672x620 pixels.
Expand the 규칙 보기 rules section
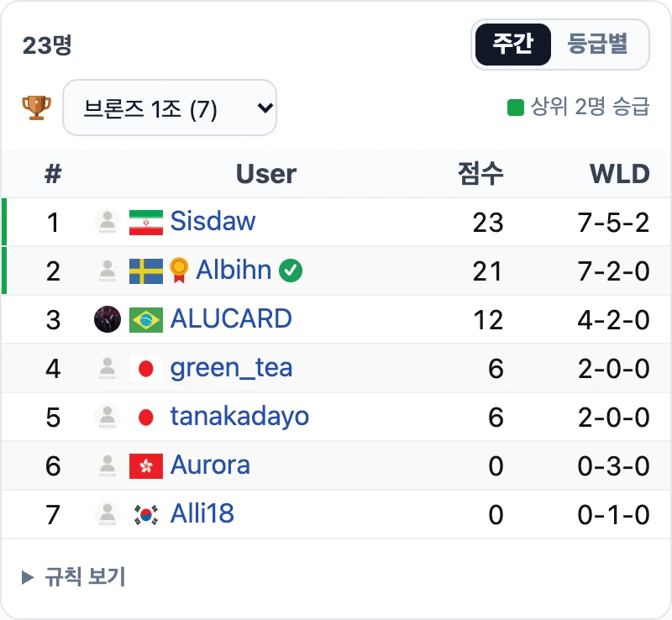[x=74, y=576]
